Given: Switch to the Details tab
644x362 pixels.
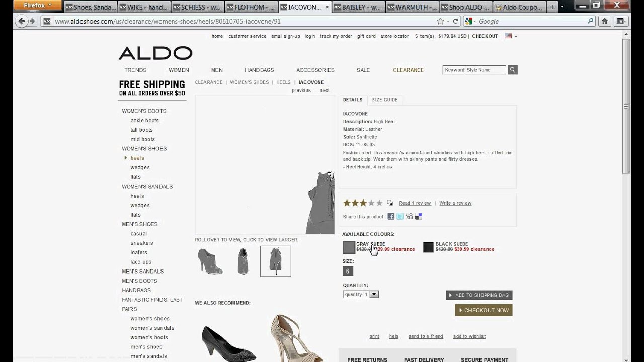Looking at the screenshot, I should click(353, 100).
